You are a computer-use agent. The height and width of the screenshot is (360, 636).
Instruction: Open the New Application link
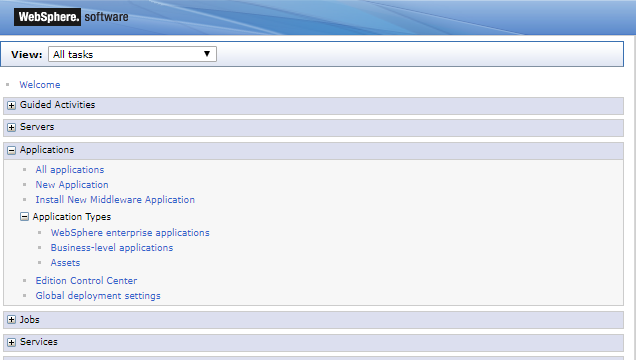pyautogui.click(x=72, y=184)
